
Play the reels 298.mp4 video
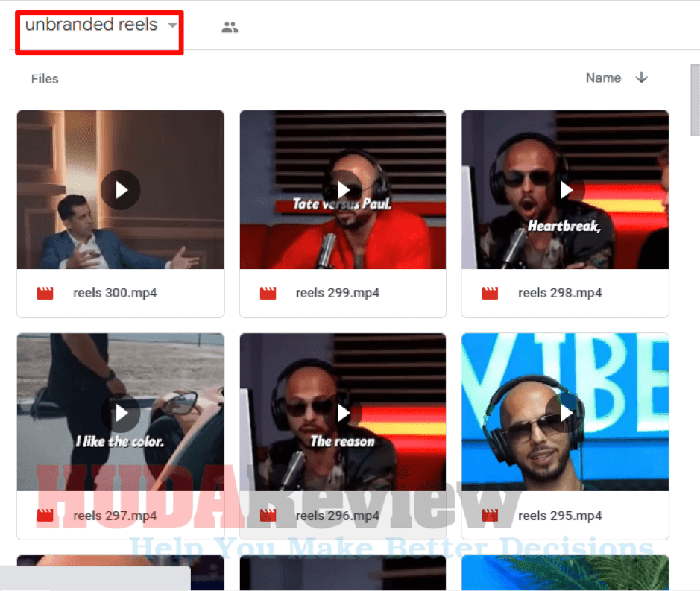pyautogui.click(x=565, y=190)
